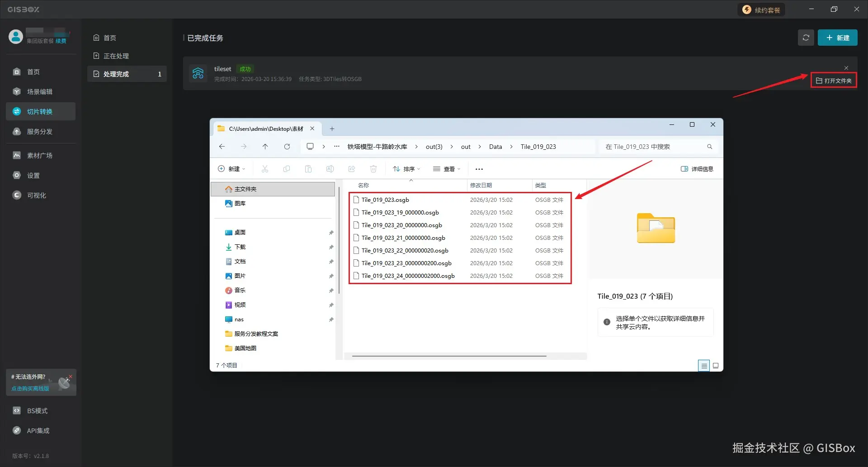Click the search box in Tile_019_023
868x467 pixels.
[x=659, y=147]
